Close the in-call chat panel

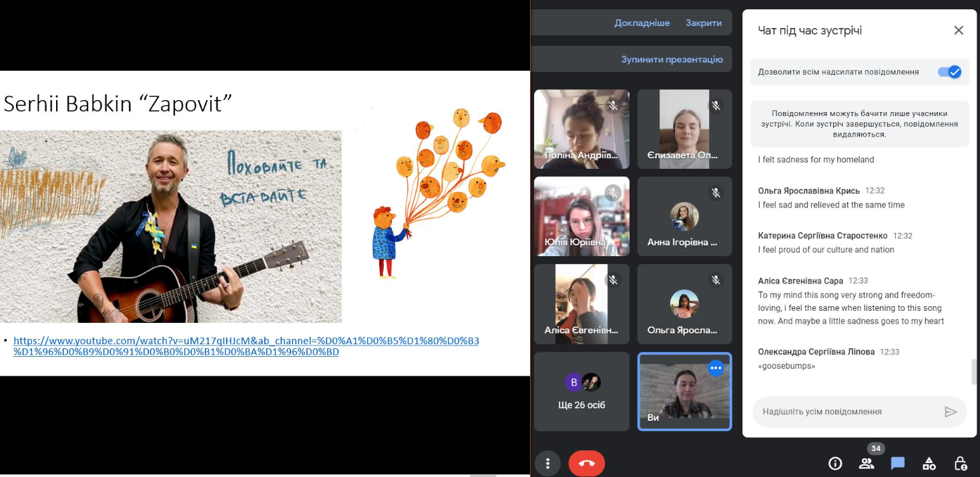959,30
